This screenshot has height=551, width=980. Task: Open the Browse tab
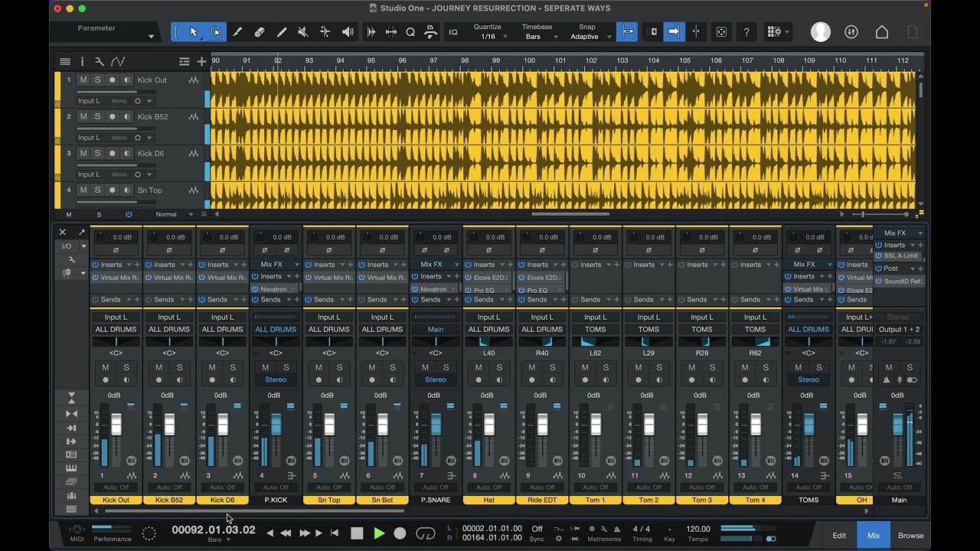coord(911,536)
